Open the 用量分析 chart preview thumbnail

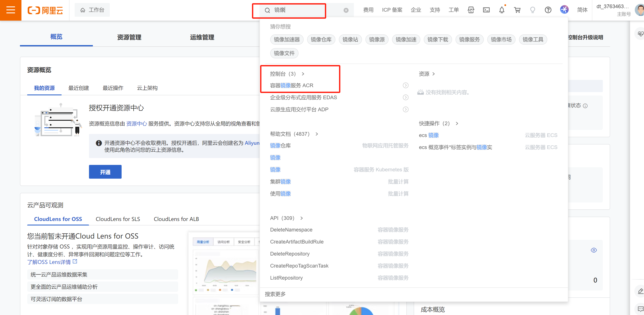203,242
